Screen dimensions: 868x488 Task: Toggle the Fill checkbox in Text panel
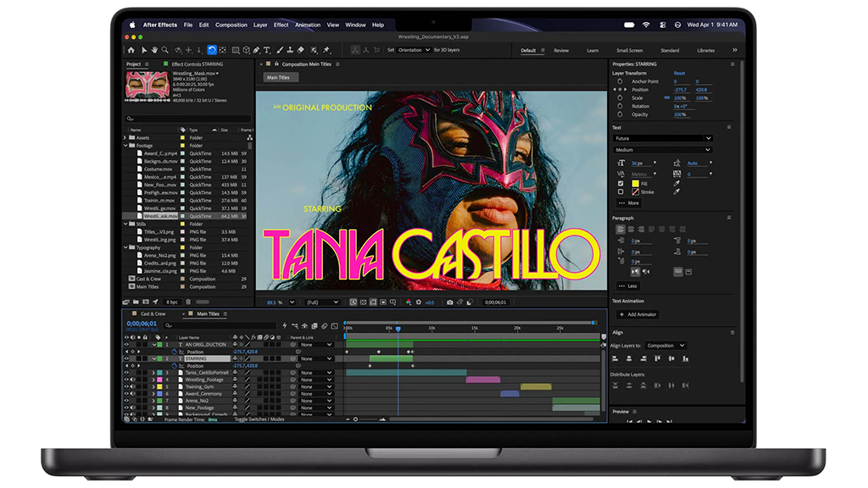tap(620, 183)
